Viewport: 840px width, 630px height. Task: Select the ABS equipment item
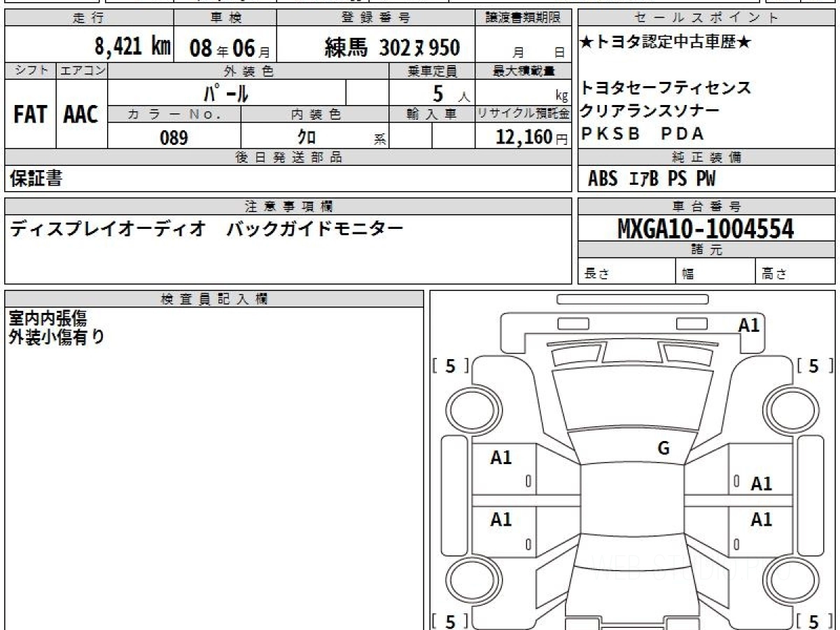tap(603, 179)
